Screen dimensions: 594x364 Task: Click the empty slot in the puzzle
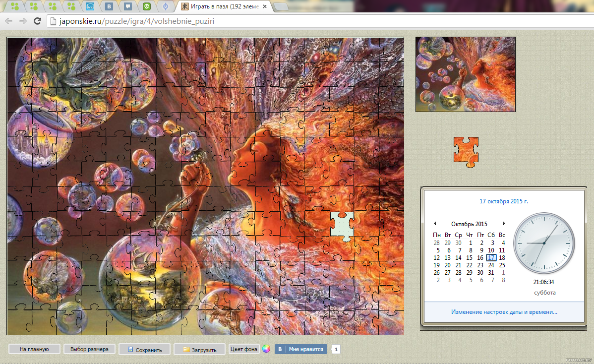pyautogui.click(x=342, y=225)
